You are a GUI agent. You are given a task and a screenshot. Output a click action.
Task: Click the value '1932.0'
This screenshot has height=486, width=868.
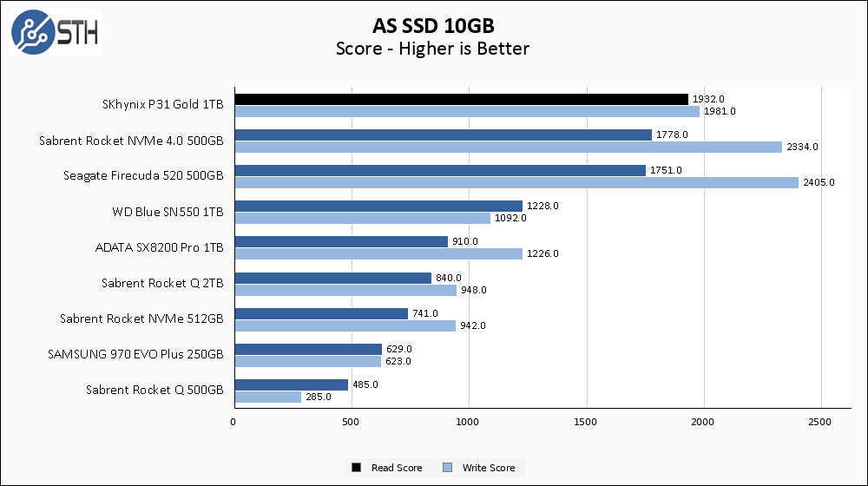(708, 99)
